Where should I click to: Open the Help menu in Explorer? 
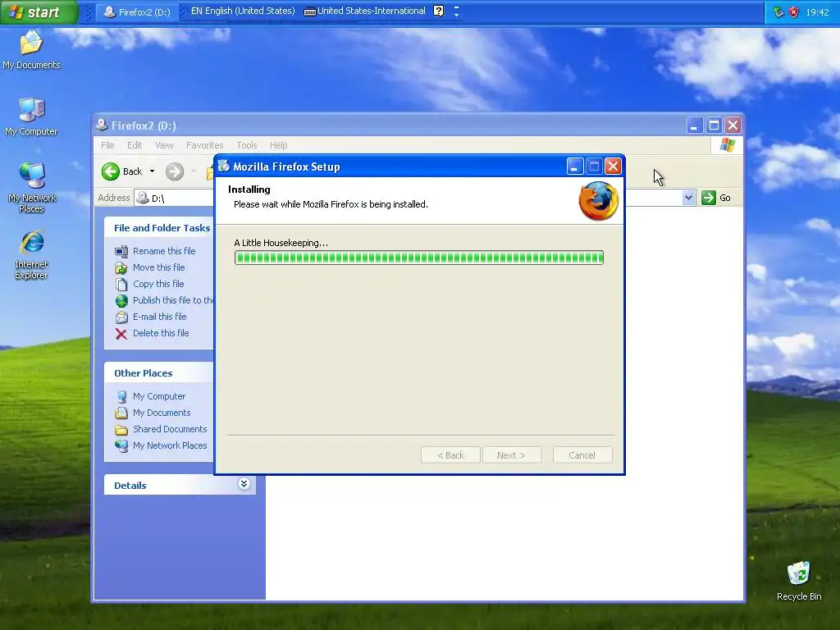pos(279,145)
